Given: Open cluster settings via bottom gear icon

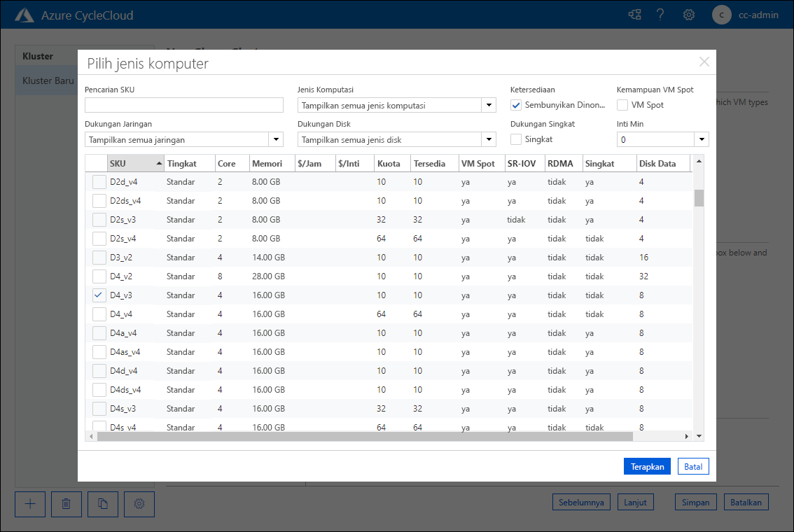Looking at the screenshot, I should pos(139,504).
